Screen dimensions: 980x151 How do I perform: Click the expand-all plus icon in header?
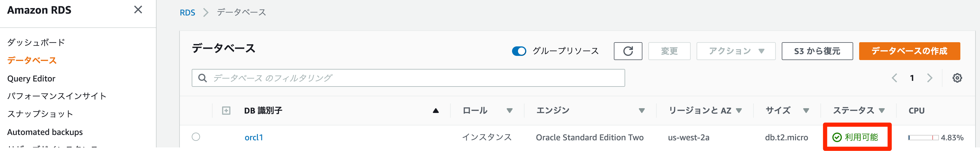pos(226,111)
